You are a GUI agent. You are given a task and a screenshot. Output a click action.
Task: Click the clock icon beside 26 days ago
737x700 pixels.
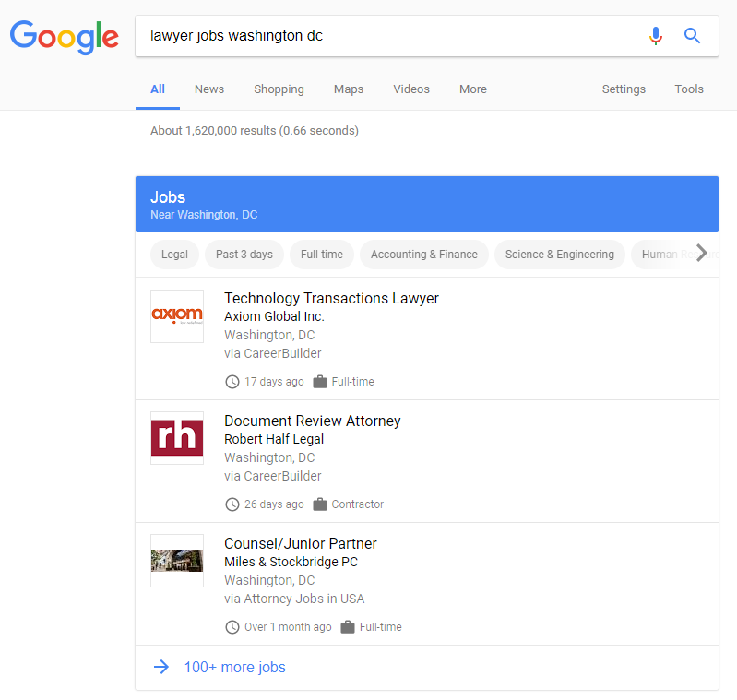pyautogui.click(x=232, y=504)
